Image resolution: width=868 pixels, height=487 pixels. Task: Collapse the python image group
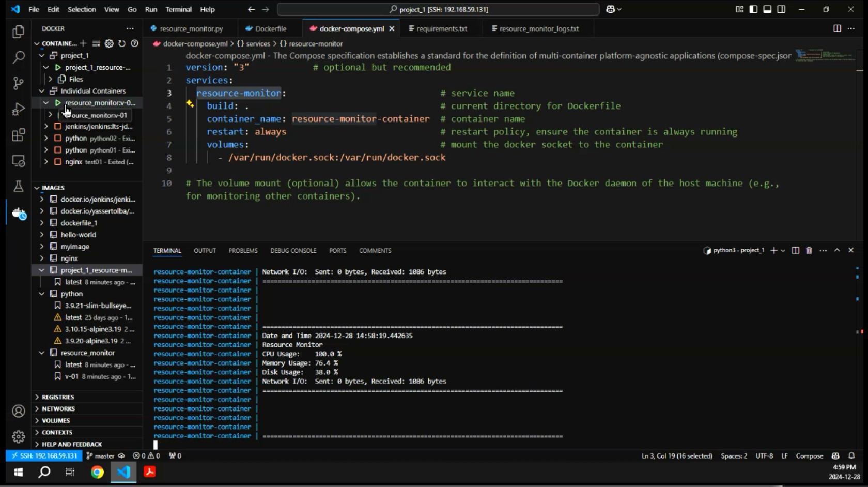pyautogui.click(x=42, y=294)
